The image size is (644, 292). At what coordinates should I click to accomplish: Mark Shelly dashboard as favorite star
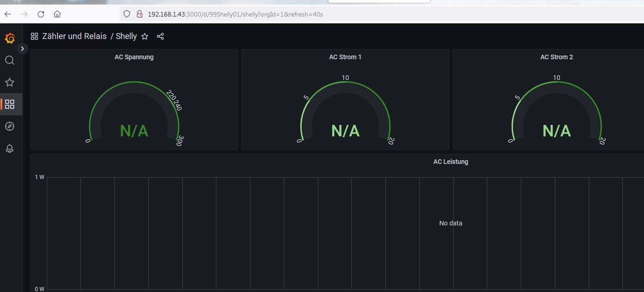tap(145, 36)
